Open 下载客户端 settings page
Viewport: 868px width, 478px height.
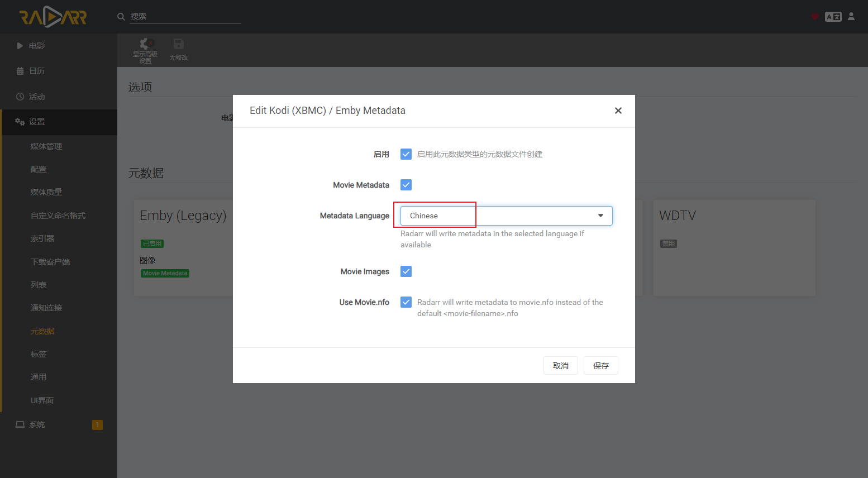point(50,262)
